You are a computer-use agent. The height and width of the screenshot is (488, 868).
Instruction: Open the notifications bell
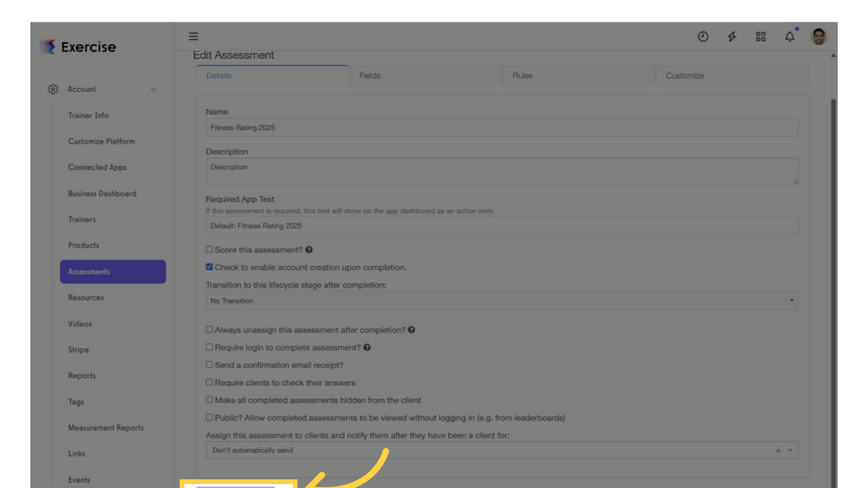(x=790, y=37)
